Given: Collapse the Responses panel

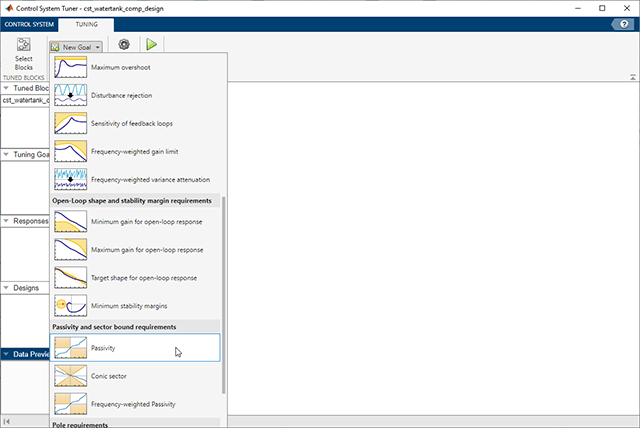Looking at the screenshot, I should coord(6,221).
